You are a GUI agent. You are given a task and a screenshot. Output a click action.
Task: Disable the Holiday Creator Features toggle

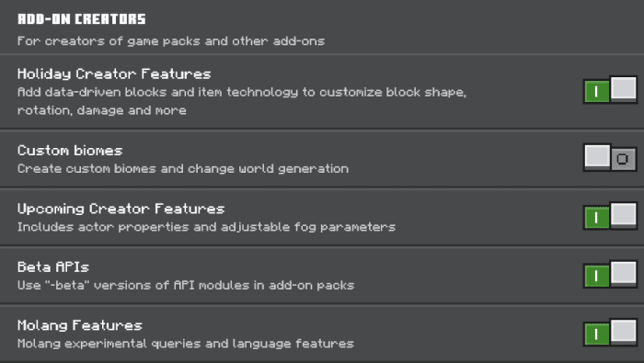[610, 90]
